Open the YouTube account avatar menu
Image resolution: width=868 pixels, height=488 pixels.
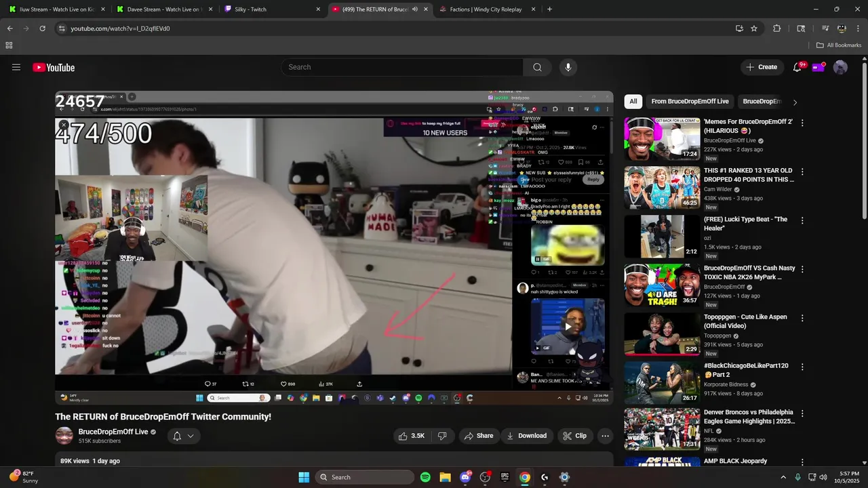pos(840,67)
